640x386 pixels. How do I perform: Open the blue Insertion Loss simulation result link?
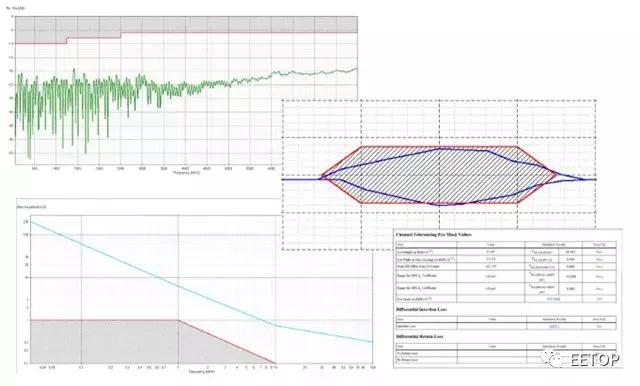pyautogui.click(x=554, y=326)
